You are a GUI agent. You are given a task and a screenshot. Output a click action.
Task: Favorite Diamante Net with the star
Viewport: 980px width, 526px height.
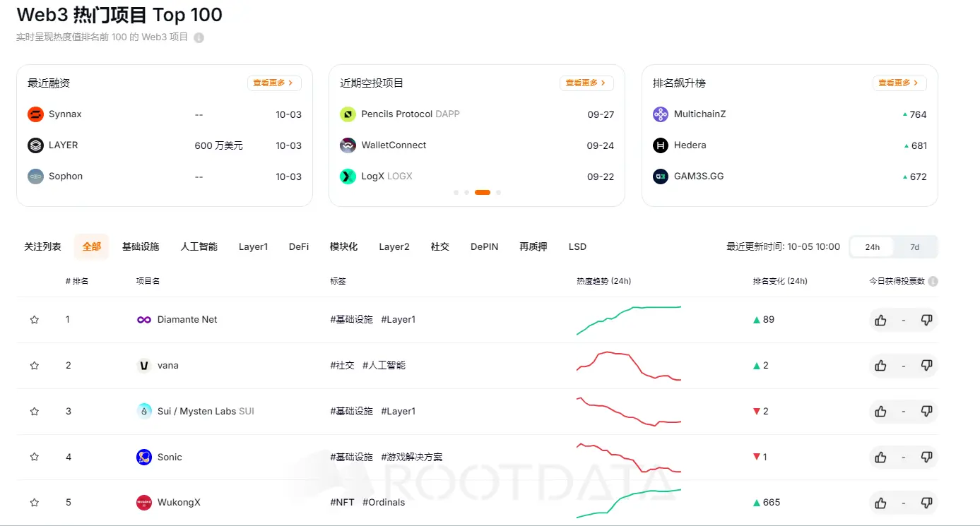(x=34, y=319)
